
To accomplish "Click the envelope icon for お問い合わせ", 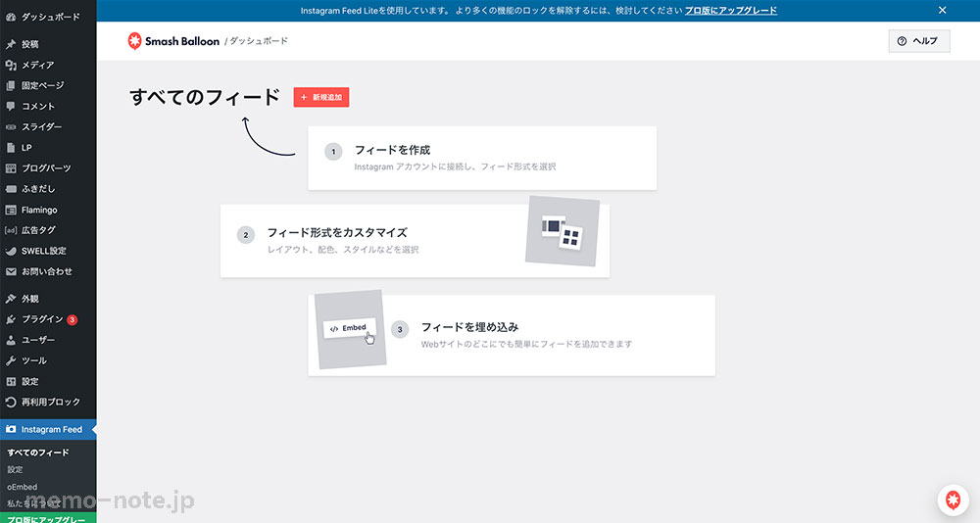I will [11, 272].
